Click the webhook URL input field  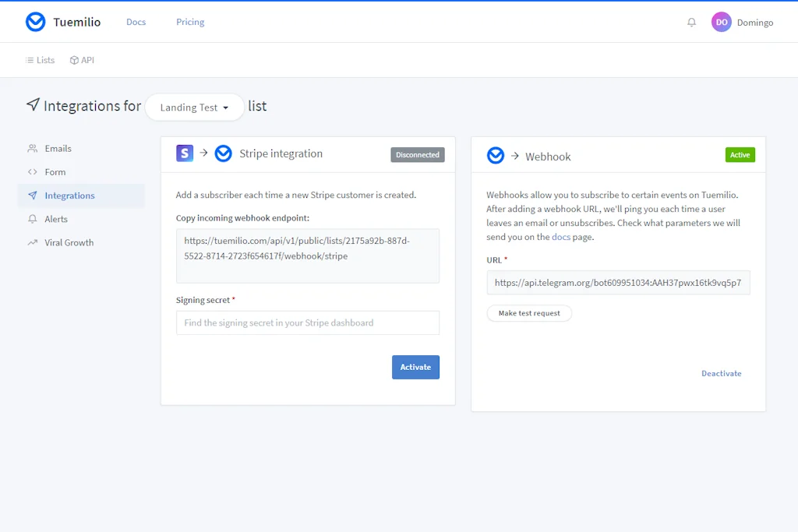[x=618, y=283]
